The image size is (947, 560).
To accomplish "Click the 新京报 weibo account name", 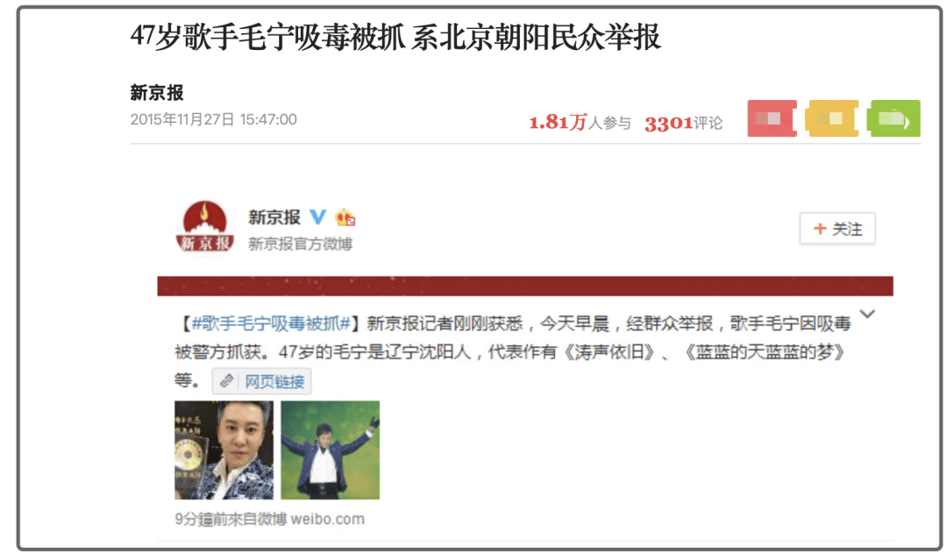I will click(274, 217).
